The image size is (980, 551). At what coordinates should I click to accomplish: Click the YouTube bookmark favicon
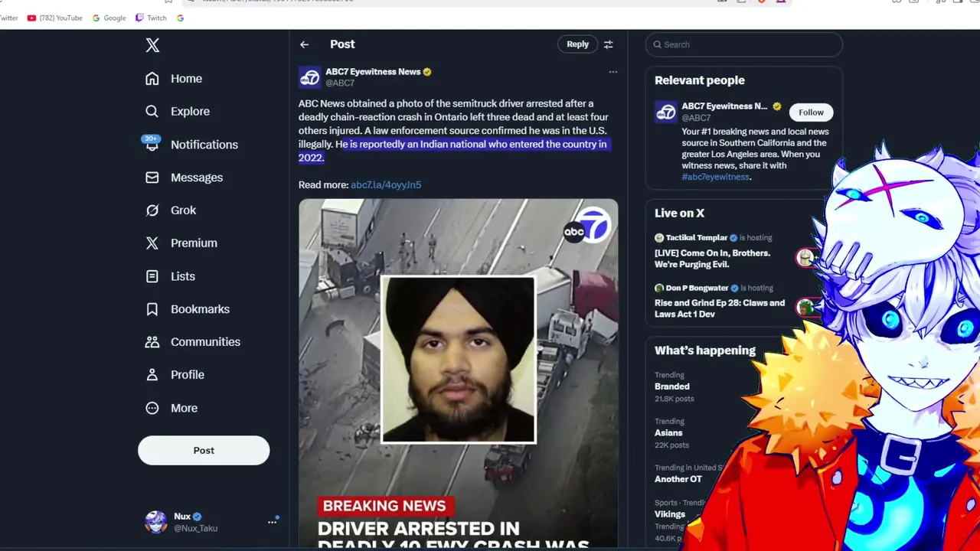tap(31, 18)
